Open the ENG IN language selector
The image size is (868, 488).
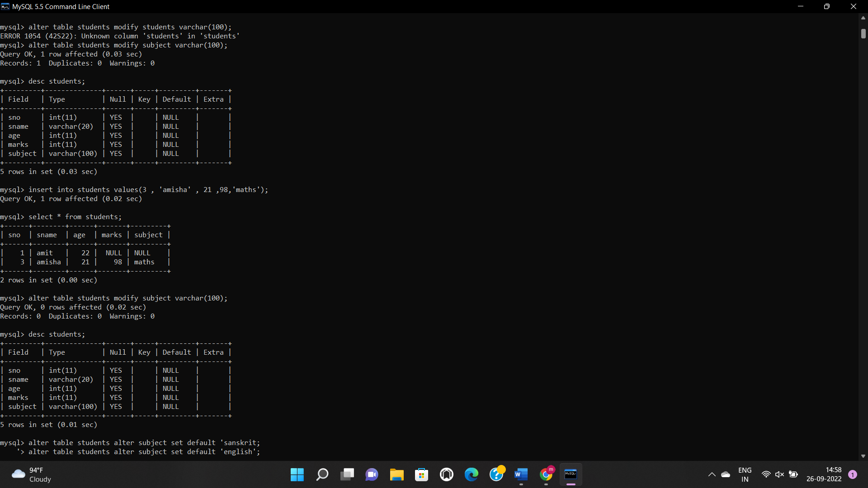click(745, 474)
